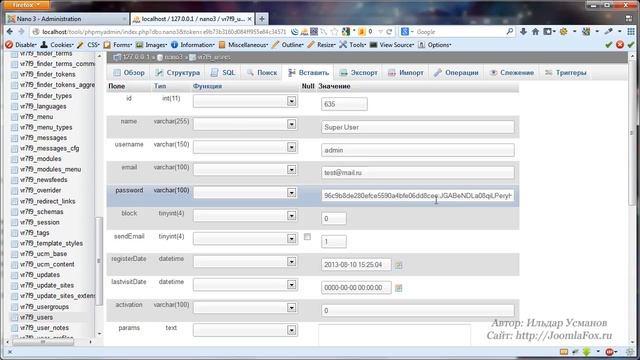Open the Information developer menu
Screen dimensions: 640x360
tap(193, 45)
